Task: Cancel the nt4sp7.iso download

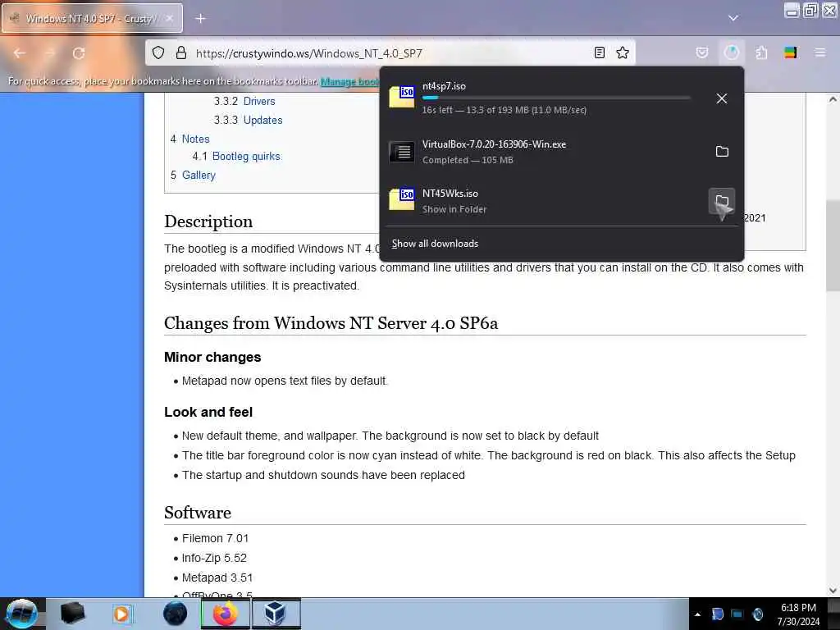Action: pos(722,98)
